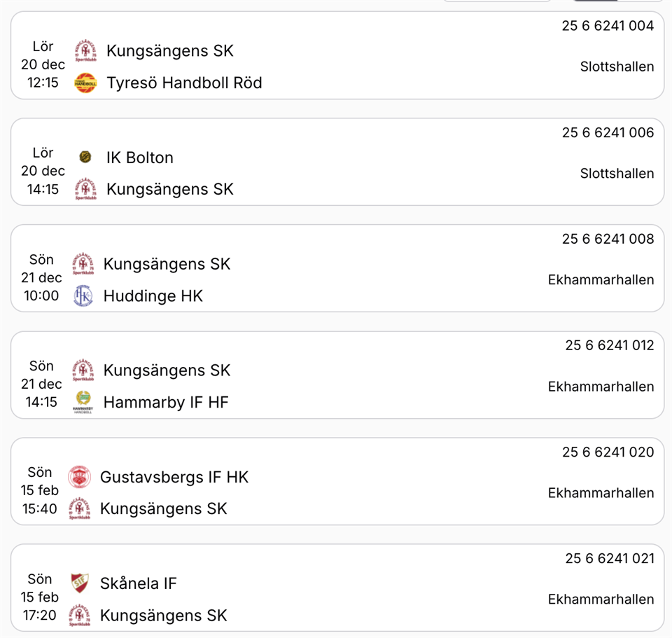Open match number 25 6 6241 004
Image resolution: width=672 pixels, height=638 pixels.
point(608,26)
